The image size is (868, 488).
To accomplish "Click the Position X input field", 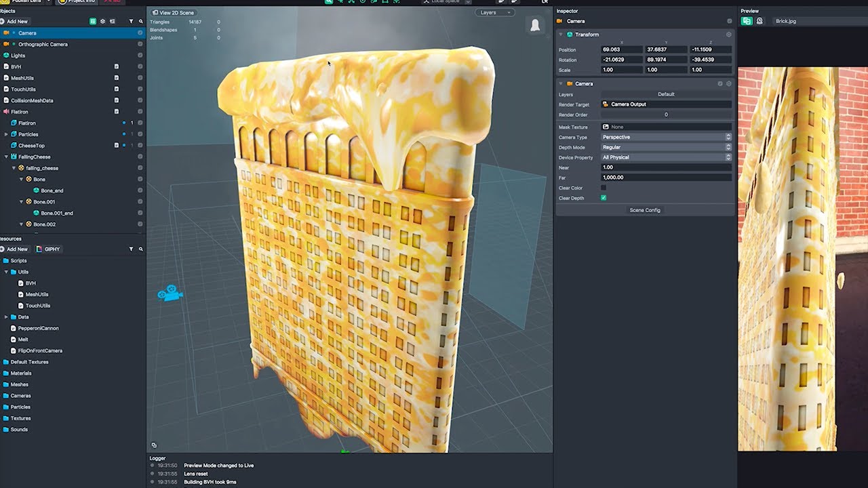I will (x=622, y=49).
